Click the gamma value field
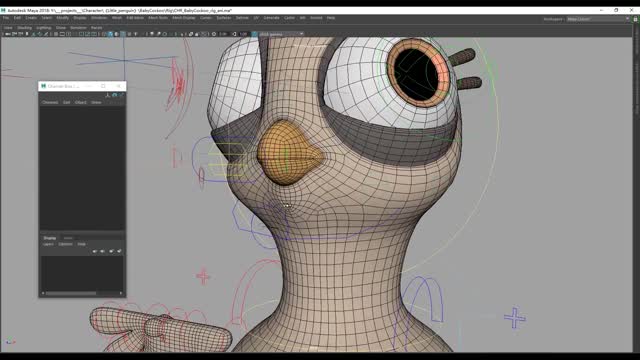The width and height of the screenshot is (640, 360). 244,34
